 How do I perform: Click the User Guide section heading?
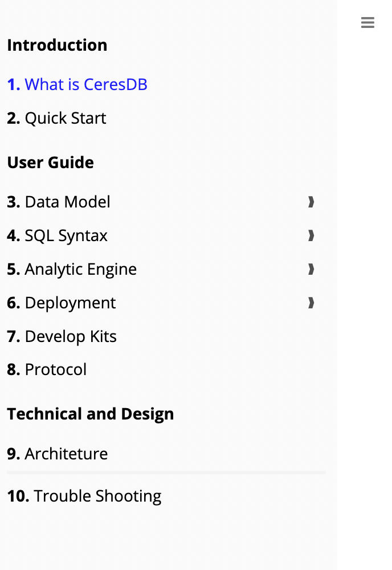click(51, 162)
